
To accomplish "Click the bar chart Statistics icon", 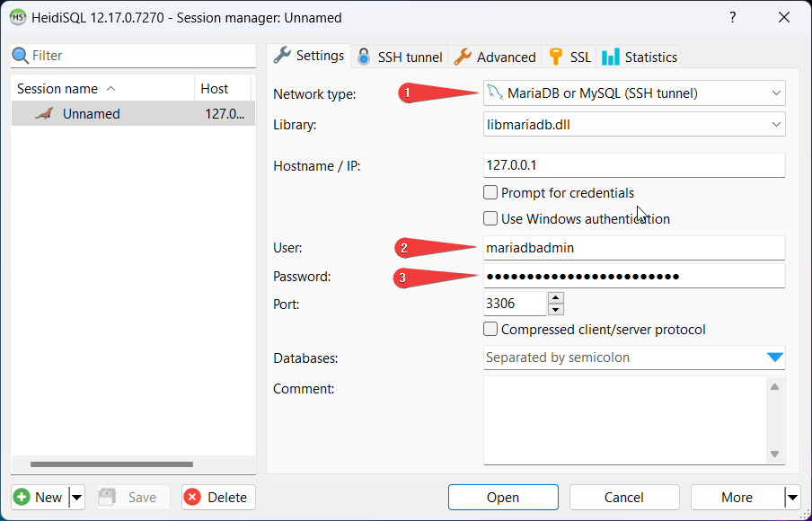I will point(611,57).
